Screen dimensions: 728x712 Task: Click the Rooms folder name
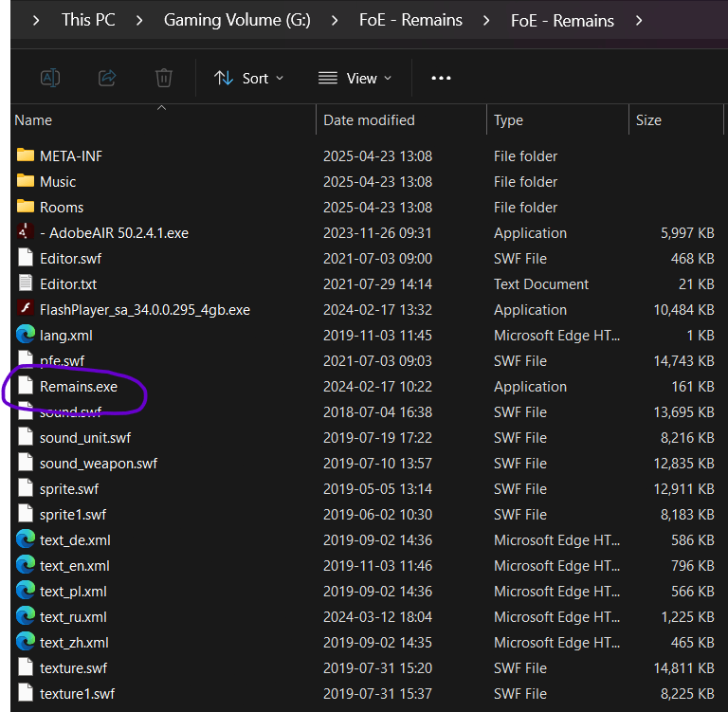coord(62,208)
